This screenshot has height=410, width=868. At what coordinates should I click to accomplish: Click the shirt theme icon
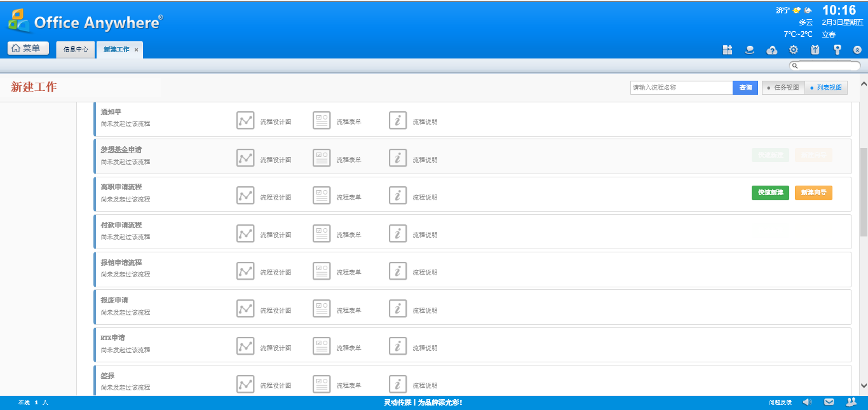815,50
